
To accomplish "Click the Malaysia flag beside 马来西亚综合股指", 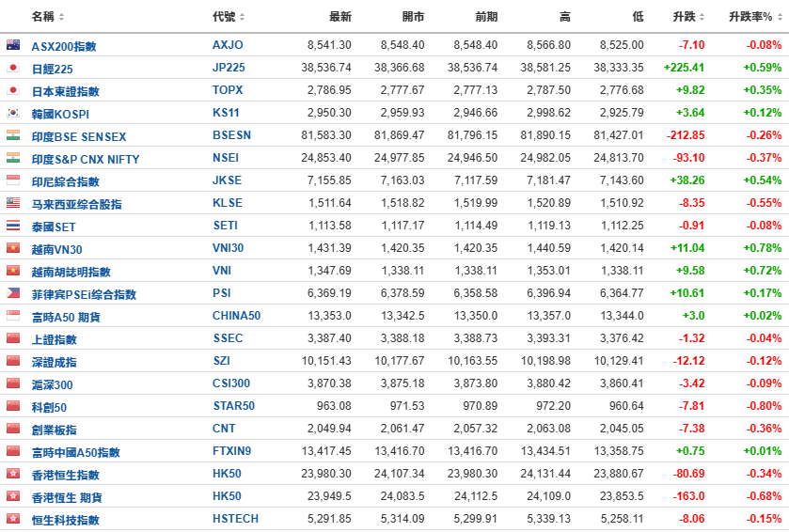I will coord(13,203).
